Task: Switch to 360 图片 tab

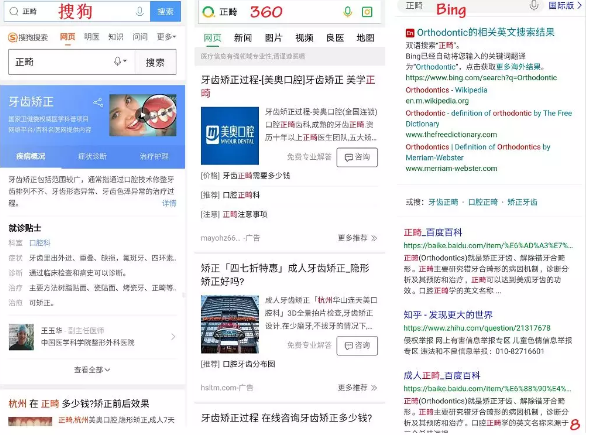Action: click(x=273, y=38)
